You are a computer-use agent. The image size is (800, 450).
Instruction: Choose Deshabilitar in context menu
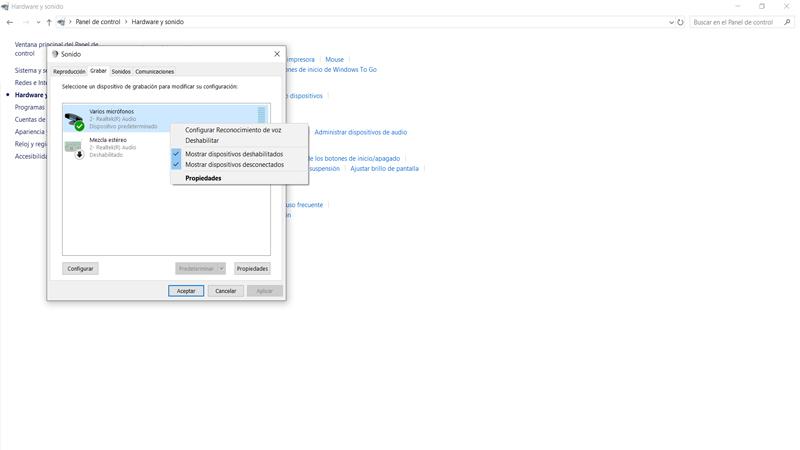[x=202, y=140]
